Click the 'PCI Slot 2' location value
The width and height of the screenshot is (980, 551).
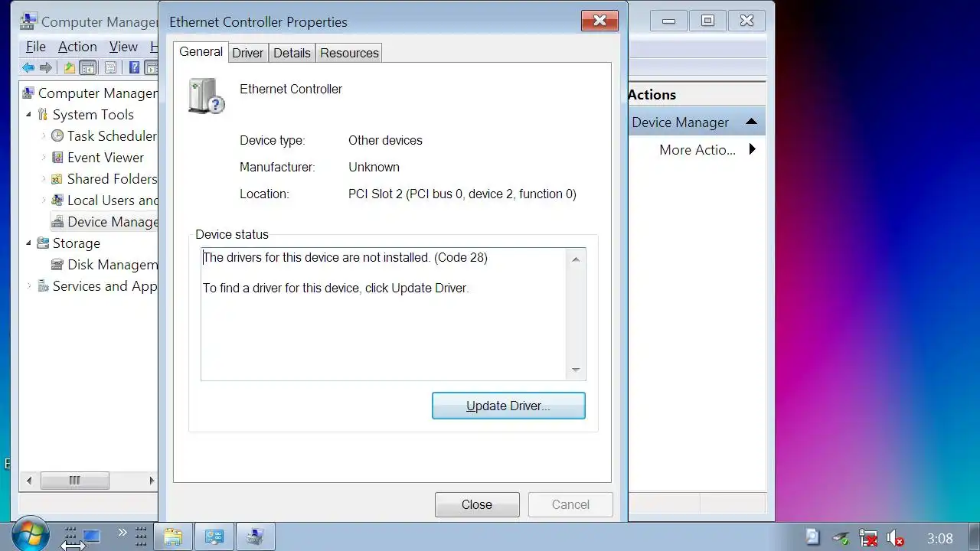pyautogui.click(x=462, y=194)
